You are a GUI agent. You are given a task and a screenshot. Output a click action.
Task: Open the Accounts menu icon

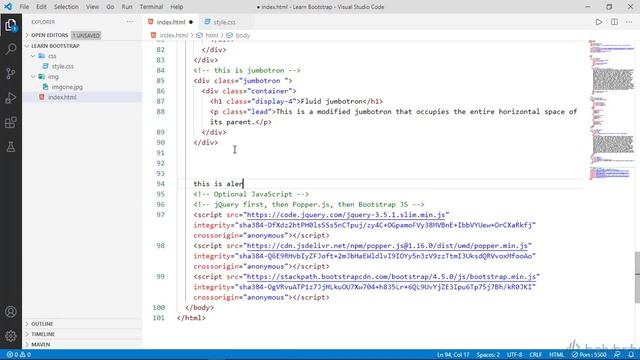(x=11, y=312)
